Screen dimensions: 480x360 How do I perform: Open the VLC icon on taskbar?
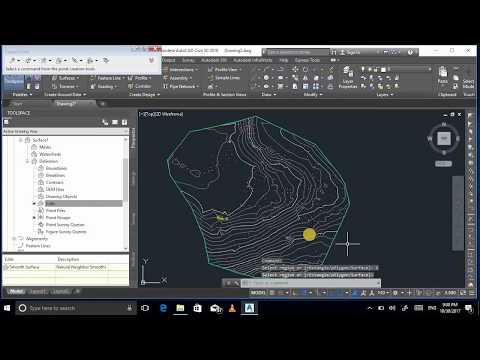[x=232, y=308]
